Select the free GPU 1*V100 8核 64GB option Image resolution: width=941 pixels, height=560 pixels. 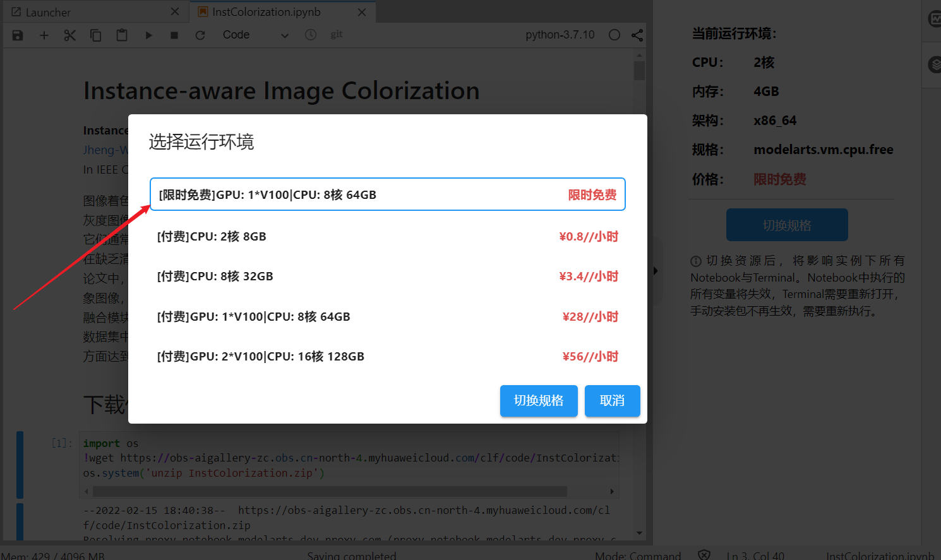click(388, 194)
